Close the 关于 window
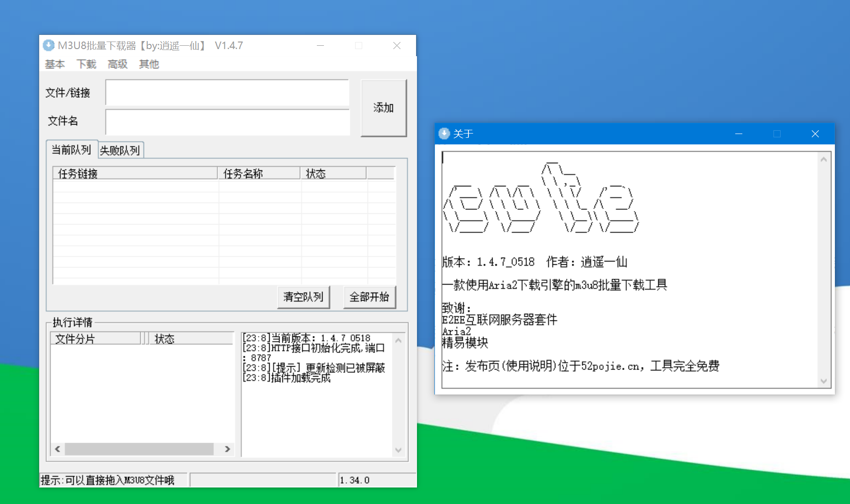This screenshot has height=504, width=850. point(815,134)
